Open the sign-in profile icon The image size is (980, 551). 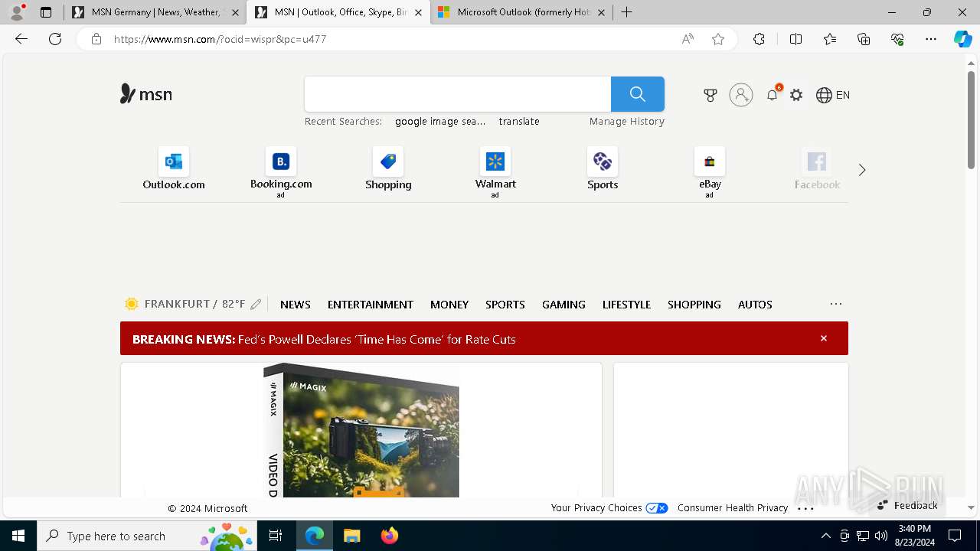[x=741, y=95]
